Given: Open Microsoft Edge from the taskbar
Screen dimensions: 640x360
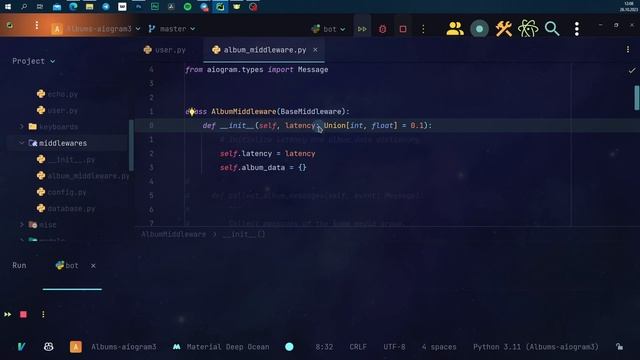Looking at the screenshot, I should click(x=73, y=7).
